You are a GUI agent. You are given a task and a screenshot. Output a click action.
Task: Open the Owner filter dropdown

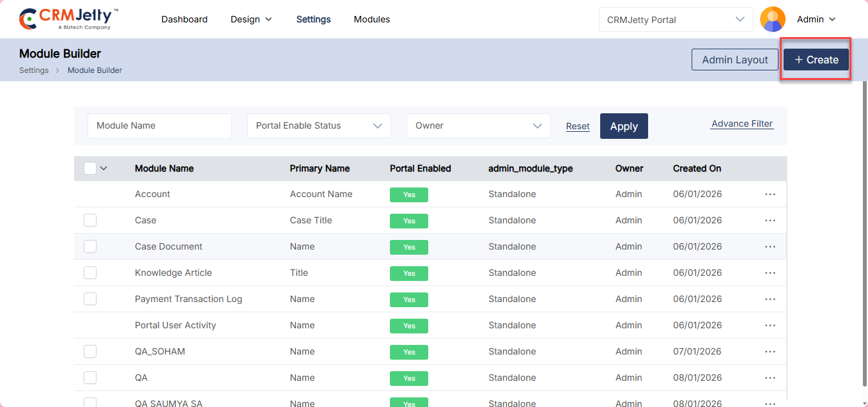pos(478,126)
